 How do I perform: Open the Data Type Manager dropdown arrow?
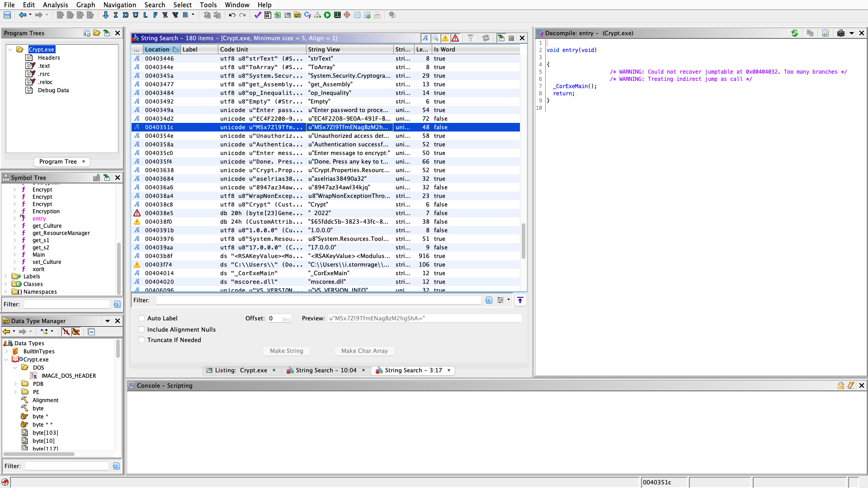point(108,321)
